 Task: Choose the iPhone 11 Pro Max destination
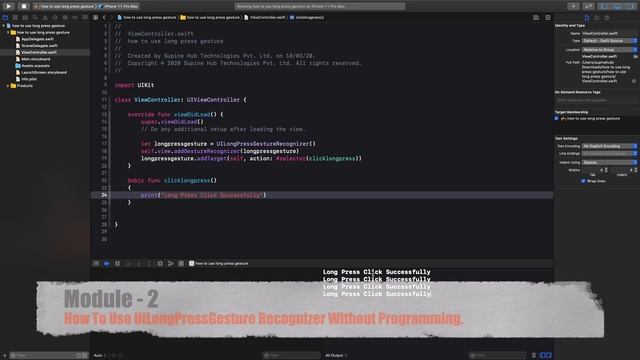(x=119, y=6)
